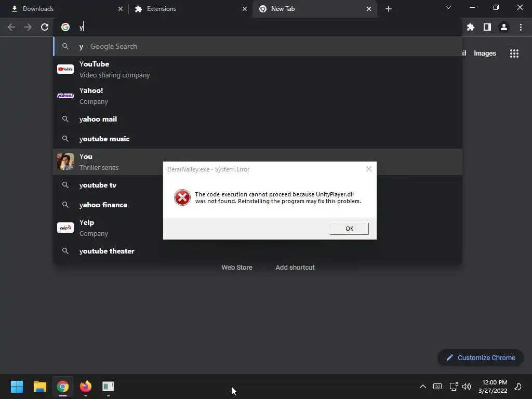Image resolution: width=532 pixels, height=399 pixels.
Task: Click the YouTube logo thumbnail
Action: click(65, 69)
